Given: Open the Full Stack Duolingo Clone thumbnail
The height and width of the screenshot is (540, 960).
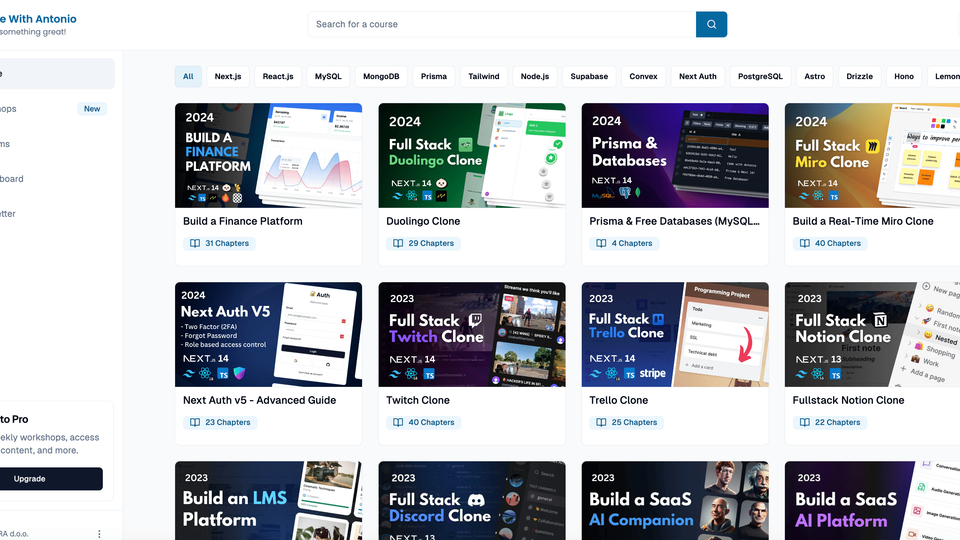Looking at the screenshot, I should pos(471,156).
